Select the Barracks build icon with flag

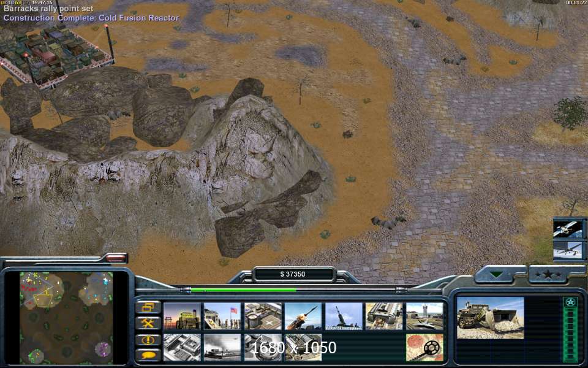[222, 316]
